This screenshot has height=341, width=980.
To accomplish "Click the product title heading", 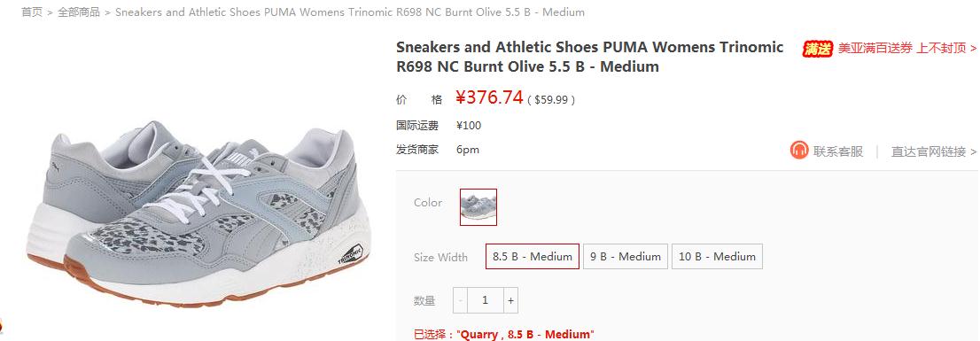I will [589, 57].
